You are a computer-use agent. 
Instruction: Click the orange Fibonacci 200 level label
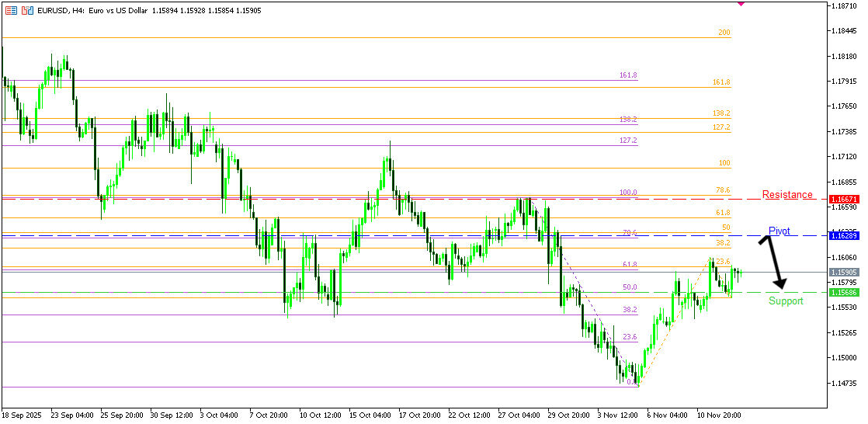(724, 33)
